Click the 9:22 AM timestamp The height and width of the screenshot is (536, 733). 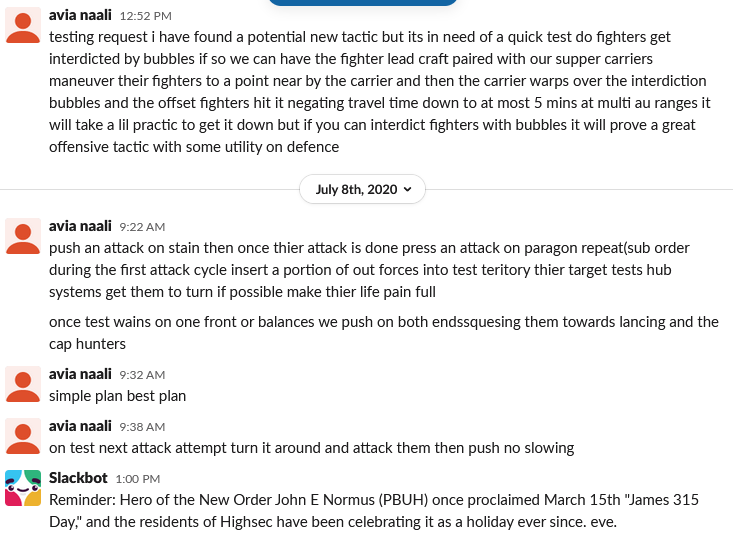tap(142, 227)
